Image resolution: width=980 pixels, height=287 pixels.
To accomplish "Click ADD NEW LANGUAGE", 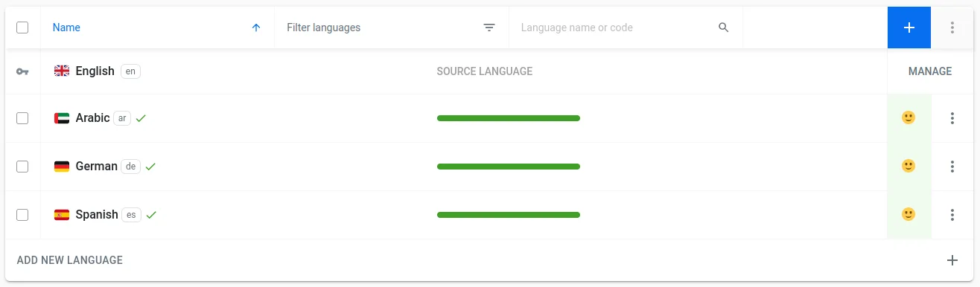I will (69, 260).
